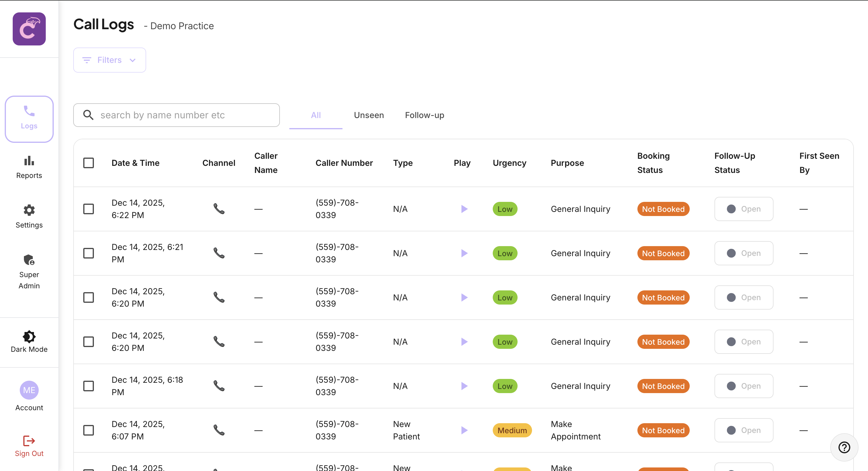Open the Settings gear icon
The width and height of the screenshot is (868, 471).
[x=29, y=210]
